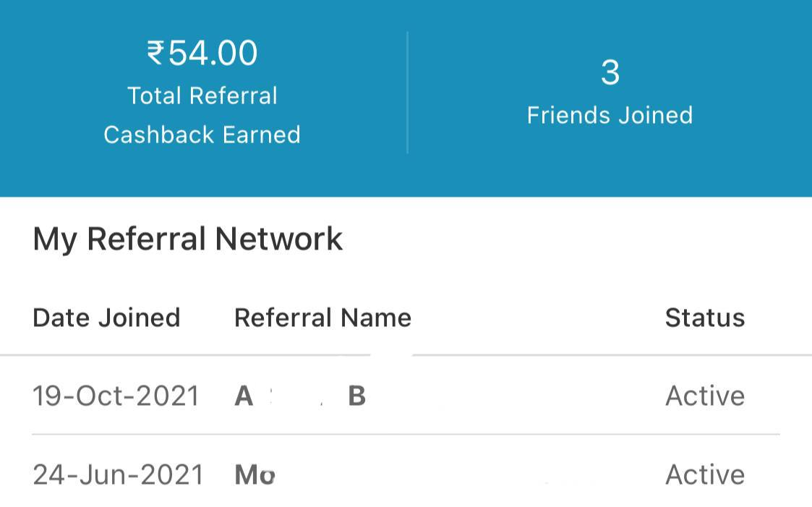Open referral name starting with "Mo"
Image resolution: width=812 pixels, height=507 pixels.
pos(255,475)
